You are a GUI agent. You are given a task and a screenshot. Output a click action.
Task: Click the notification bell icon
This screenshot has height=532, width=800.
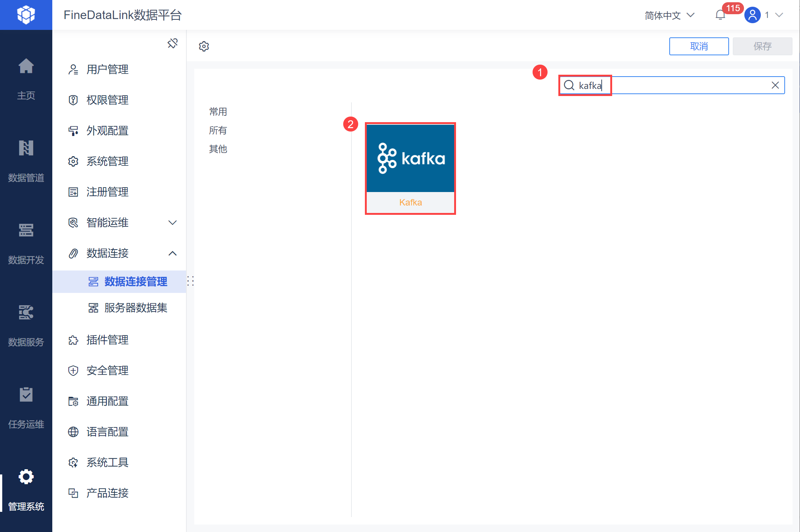720,15
